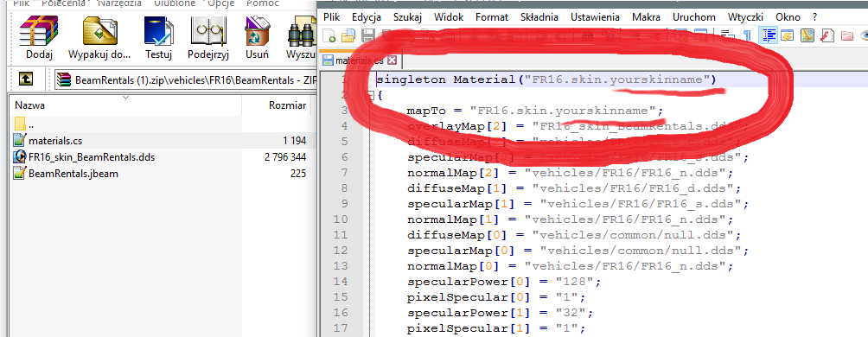This screenshot has height=337, width=868.
Task: Open the ? help menu in Notepad++
Action: click(815, 17)
